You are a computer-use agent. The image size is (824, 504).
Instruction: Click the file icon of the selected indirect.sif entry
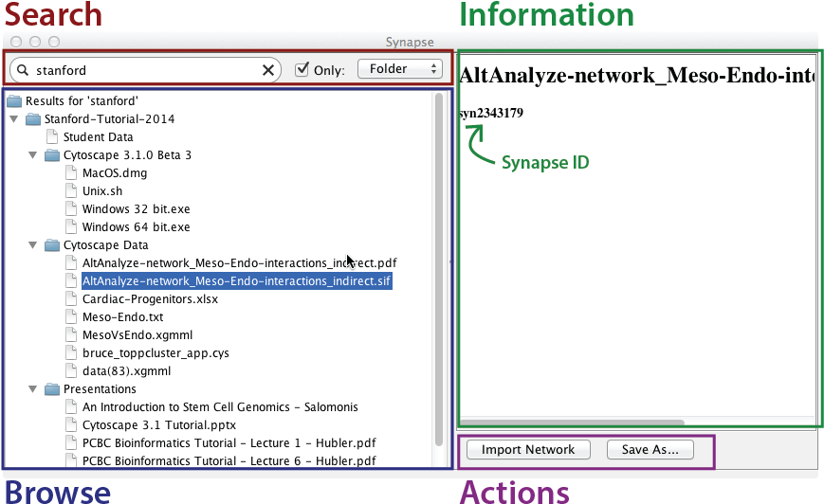tap(71, 280)
